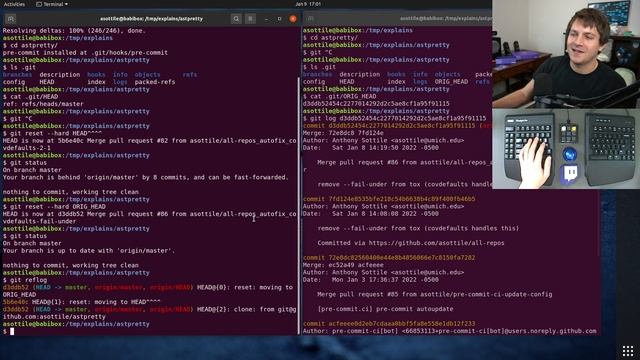Click 'Merge: ec52a49 acfeeee' line
The width and height of the screenshot is (640, 360).
(343, 265)
